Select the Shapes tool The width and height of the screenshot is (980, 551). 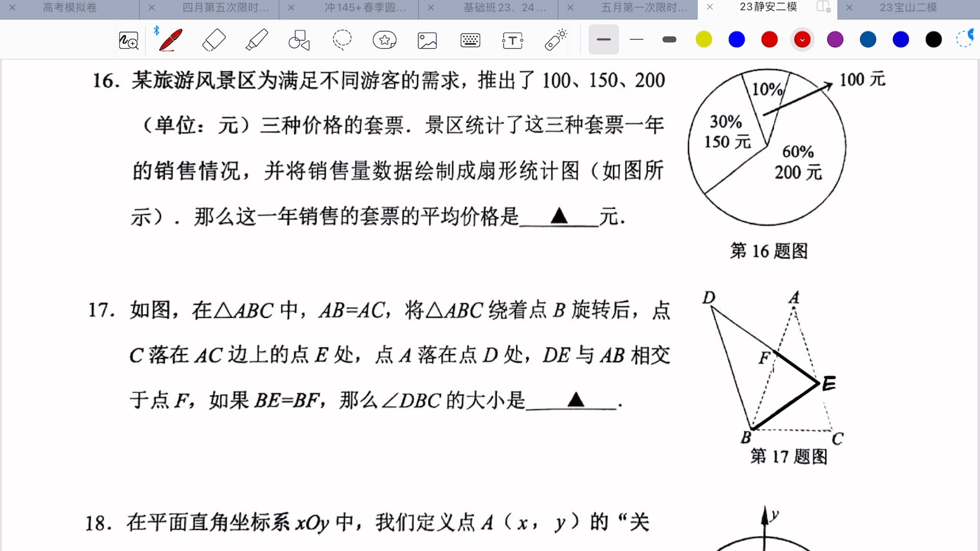(x=299, y=40)
